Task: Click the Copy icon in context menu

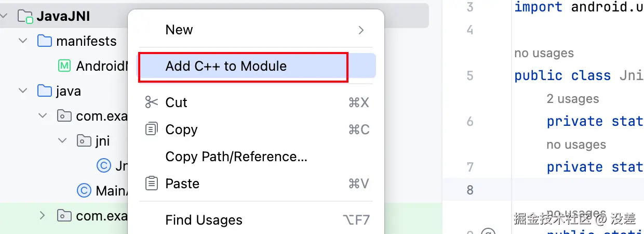Action: [152, 129]
